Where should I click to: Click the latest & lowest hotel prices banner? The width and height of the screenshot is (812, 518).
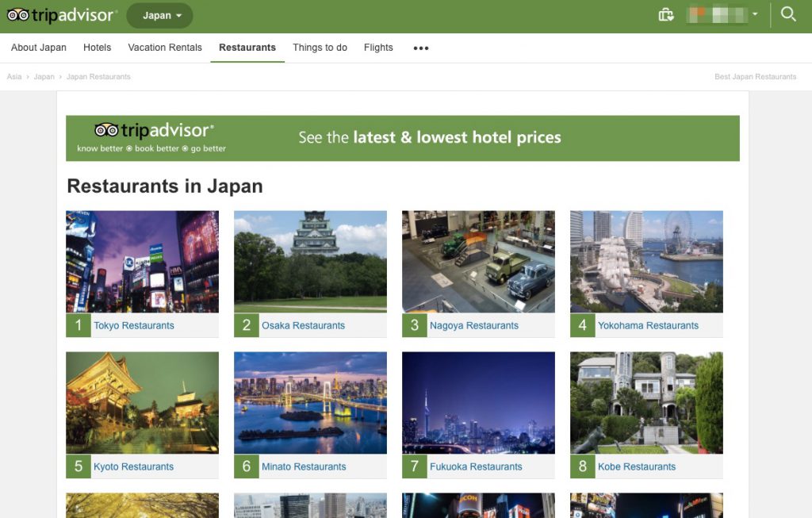(x=402, y=138)
